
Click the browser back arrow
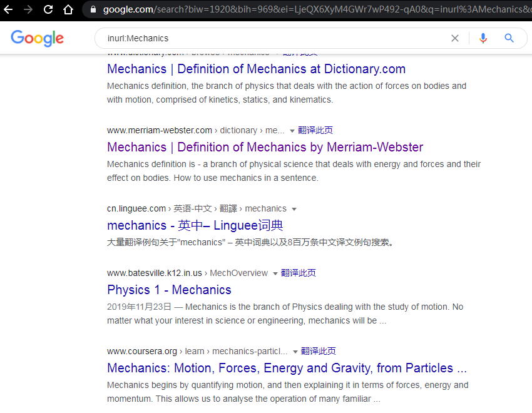coord(9,9)
